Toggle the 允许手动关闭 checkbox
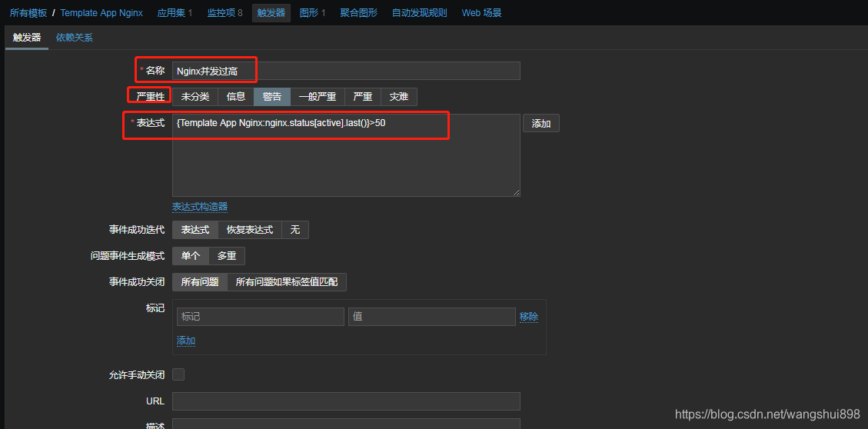Screen dimensions: 868x429 (x=178, y=374)
